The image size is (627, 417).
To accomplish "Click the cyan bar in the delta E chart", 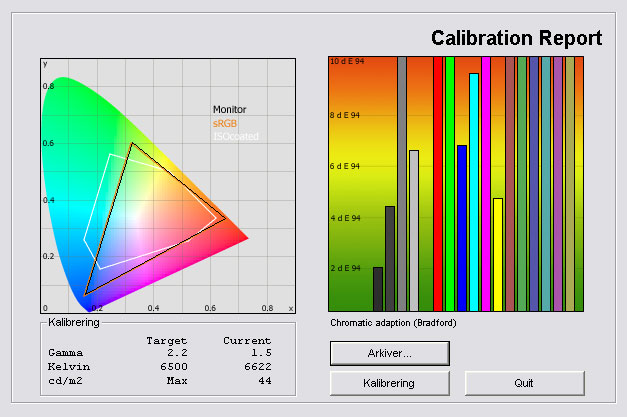I will [474, 192].
